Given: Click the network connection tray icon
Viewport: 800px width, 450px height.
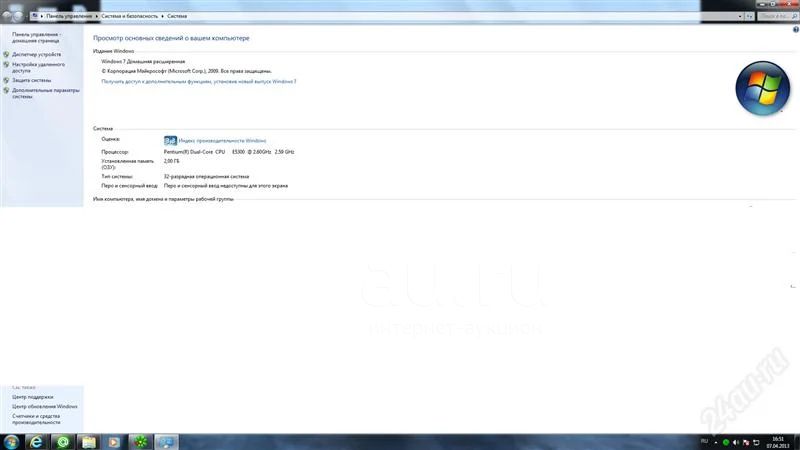Looking at the screenshot, I should pyautogui.click(x=756, y=442).
